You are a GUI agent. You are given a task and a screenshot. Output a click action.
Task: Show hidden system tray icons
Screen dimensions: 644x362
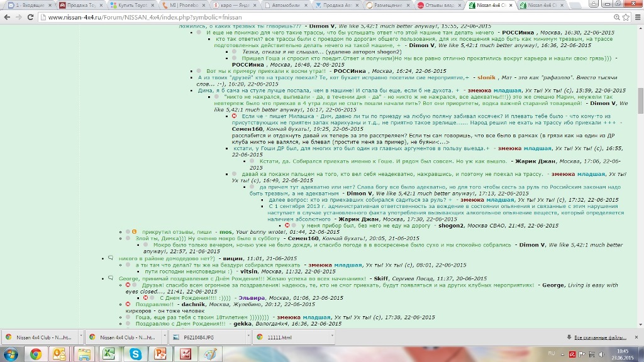pos(563,354)
